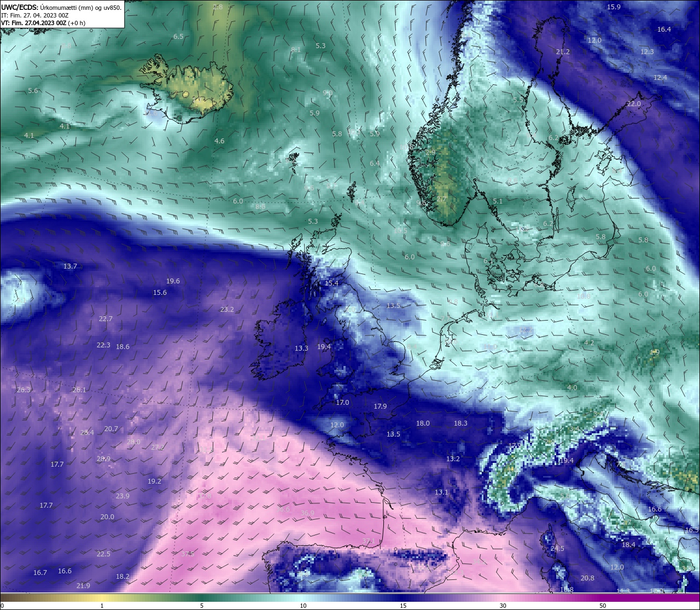The image size is (700, 610).
Task: Click the 2.7 value over southern Norway
Action: coord(441,199)
